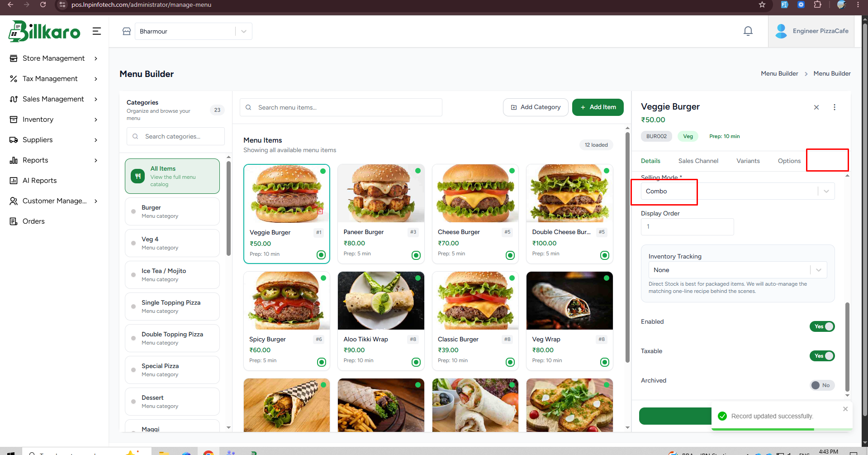Click the Engineer PizzaCafe user avatar
868x455 pixels.
coord(781,31)
